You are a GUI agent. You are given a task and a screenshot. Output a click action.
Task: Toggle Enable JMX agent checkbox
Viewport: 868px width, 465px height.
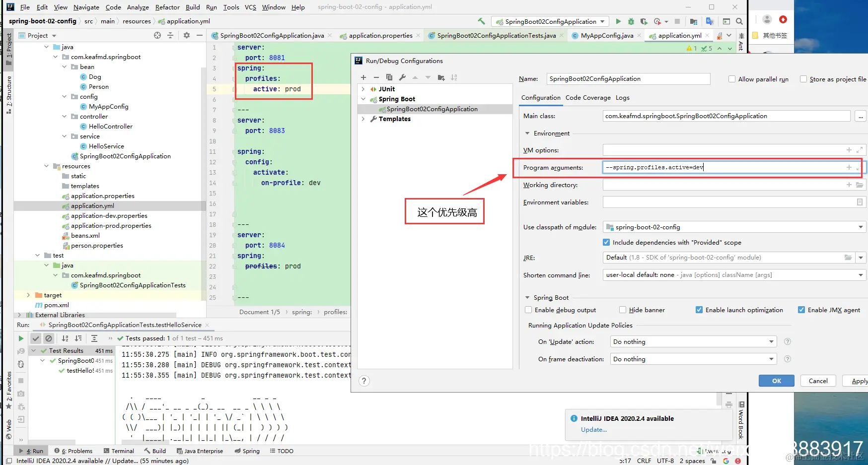[801, 310]
